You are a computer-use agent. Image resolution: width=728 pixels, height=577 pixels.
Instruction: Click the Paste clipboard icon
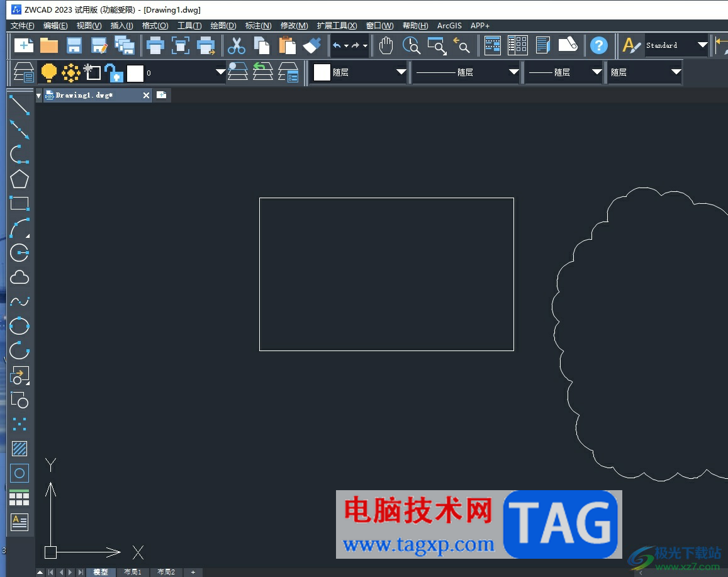tap(287, 45)
